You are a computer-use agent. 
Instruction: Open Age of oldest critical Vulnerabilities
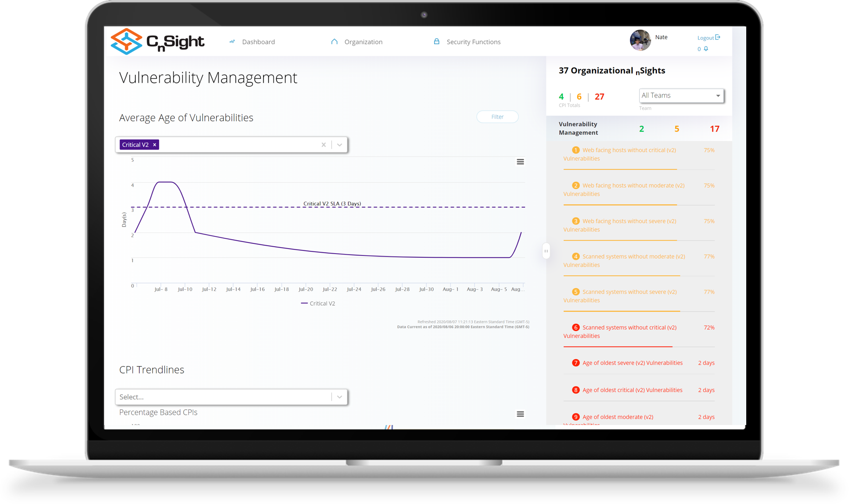pyautogui.click(x=639, y=390)
